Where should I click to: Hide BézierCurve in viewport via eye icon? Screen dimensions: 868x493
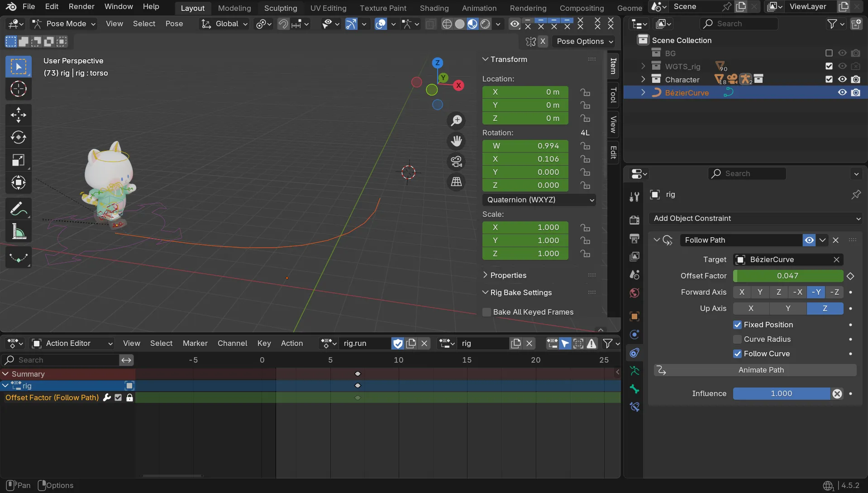[x=842, y=93]
